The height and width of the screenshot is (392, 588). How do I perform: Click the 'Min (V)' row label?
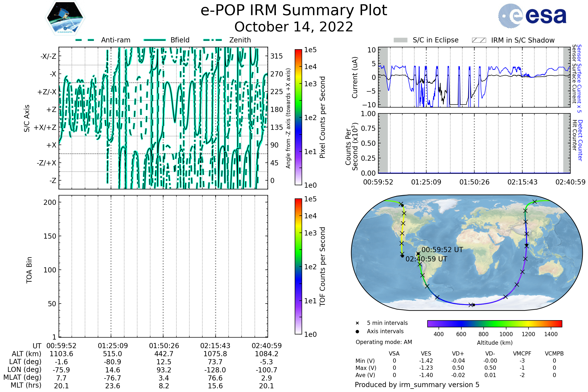tap(365, 361)
